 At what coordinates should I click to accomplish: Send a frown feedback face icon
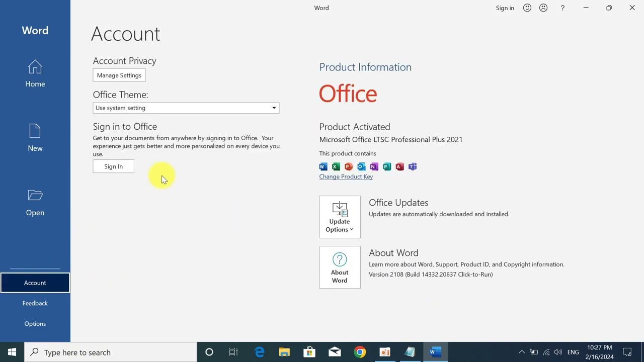543,8
